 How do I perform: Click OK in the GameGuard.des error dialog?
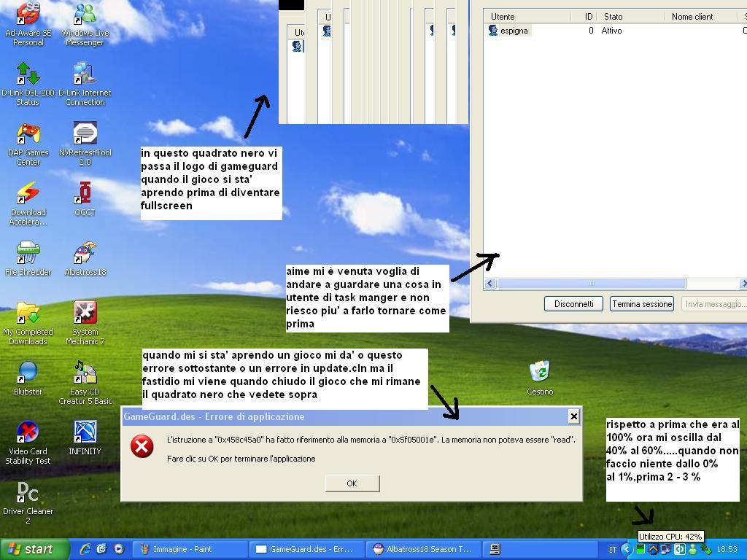pyautogui.click(x=352, y=483)
